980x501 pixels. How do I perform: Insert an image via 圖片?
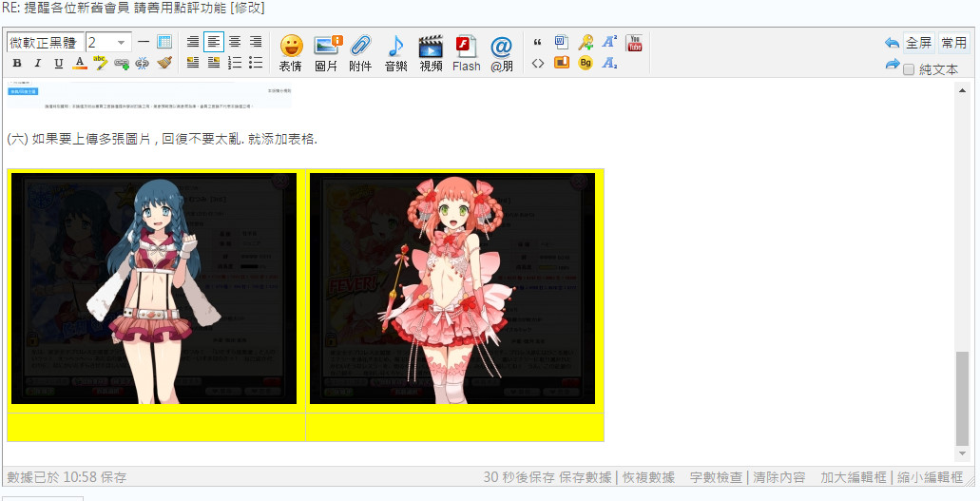[x=326, y=53]
